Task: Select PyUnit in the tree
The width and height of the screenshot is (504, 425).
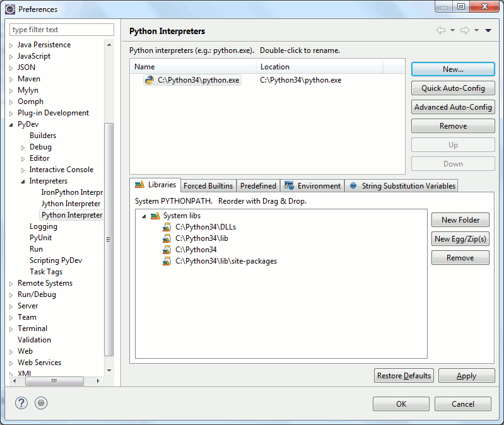Action: pyautogui.click(x=40, y=238)
